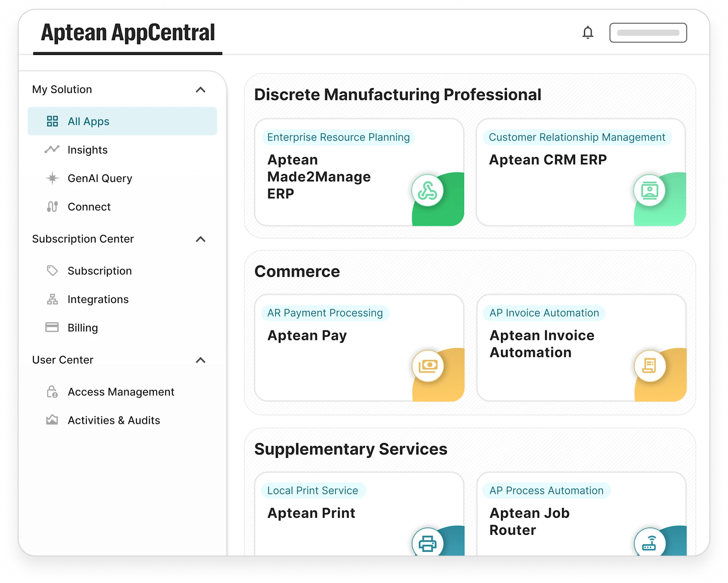728x583 pixels.
Task: Click the Integrations hierarchy icon
Action: coord(52,299)
